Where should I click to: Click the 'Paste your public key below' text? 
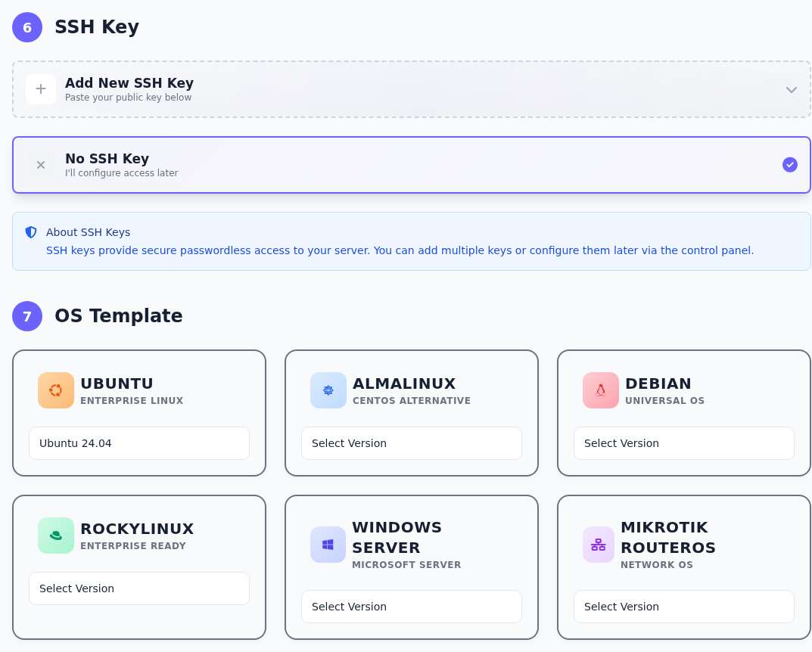click(128, 98)
